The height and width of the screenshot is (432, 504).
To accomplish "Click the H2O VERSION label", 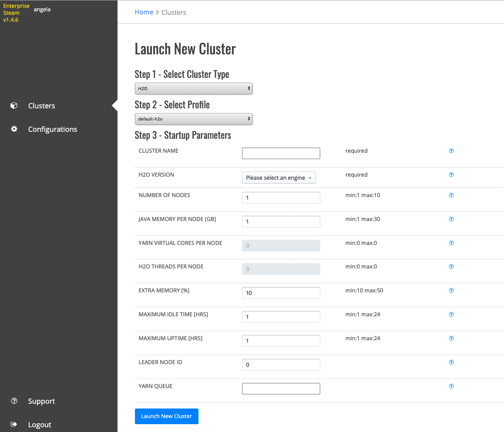I will [156, 175].
